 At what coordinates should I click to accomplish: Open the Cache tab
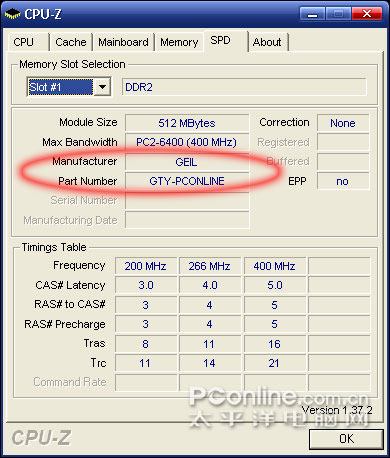click(x=71, y=42)
